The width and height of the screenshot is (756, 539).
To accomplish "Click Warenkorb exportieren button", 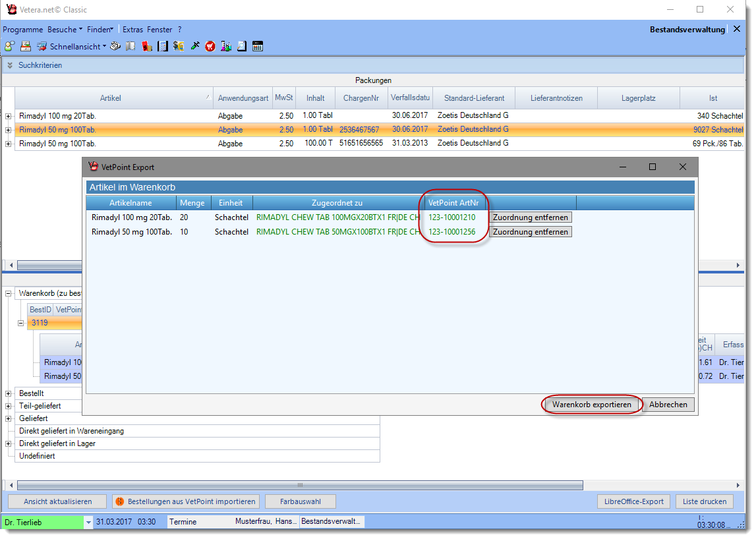I will pyautogui.click(x=591, y=405).
